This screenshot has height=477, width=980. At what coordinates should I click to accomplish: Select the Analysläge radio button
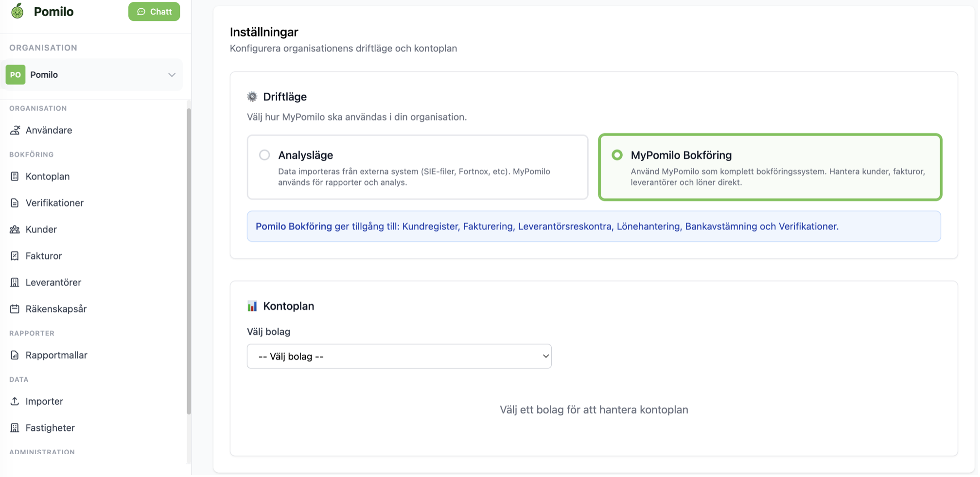pos(264,155)
